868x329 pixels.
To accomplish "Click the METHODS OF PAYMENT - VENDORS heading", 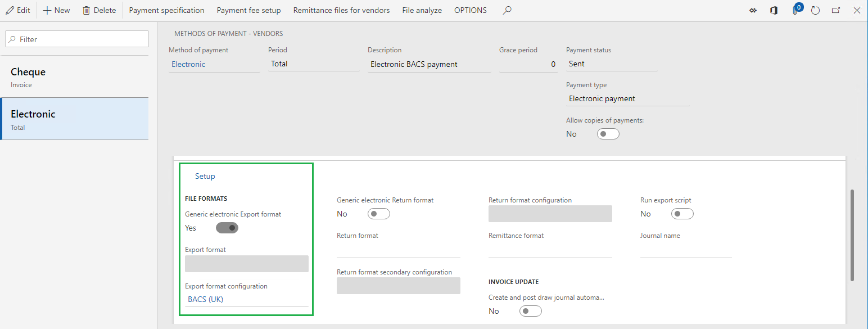I will 229,34.
